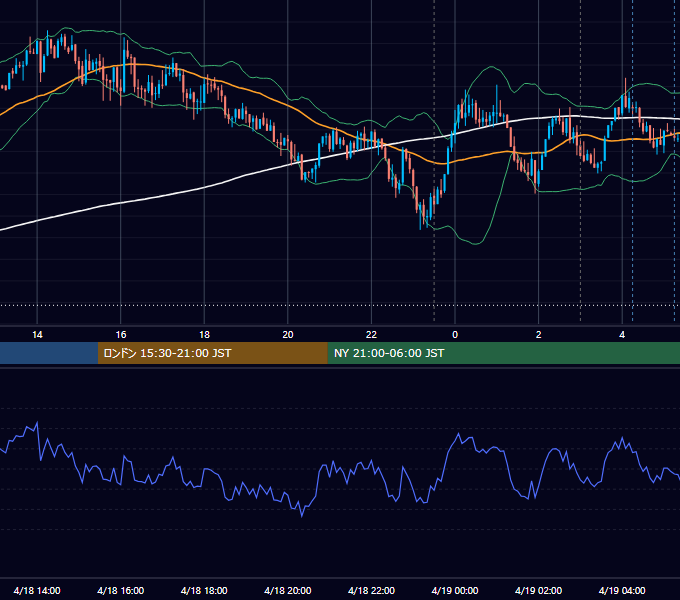680x600 pixels.
Task: Click the 20 hour label on price axis
Action: (288, 335)
